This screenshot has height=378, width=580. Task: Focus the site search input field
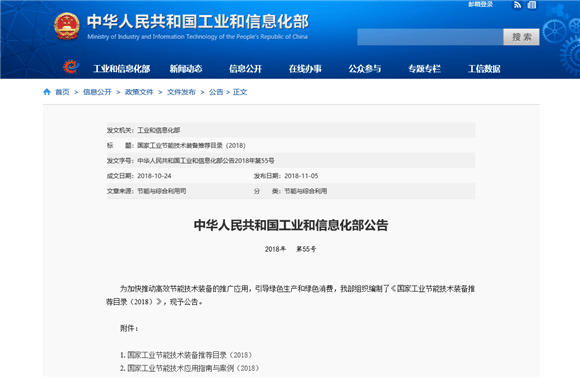[x=430, y=37]
